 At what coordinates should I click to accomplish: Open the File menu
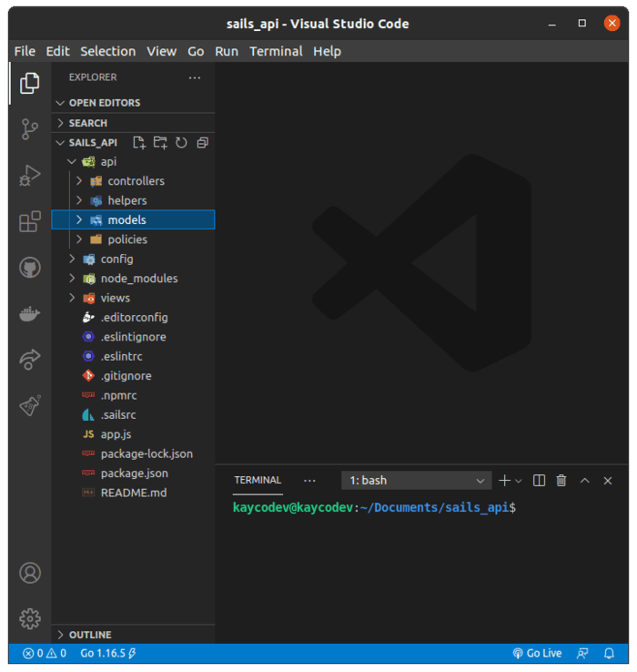[x=25, y=51]
